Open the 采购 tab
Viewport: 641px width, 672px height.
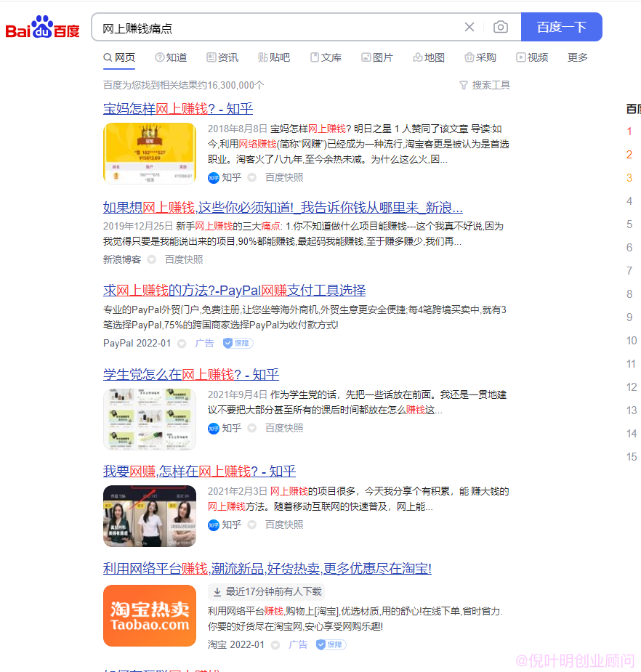pos(480,57)
